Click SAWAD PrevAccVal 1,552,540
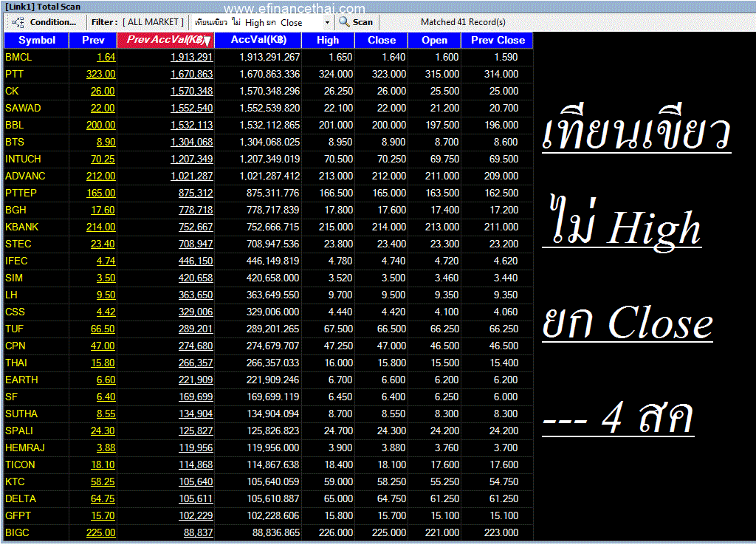Screen dimensions: 756x545 tap(191, 108)
